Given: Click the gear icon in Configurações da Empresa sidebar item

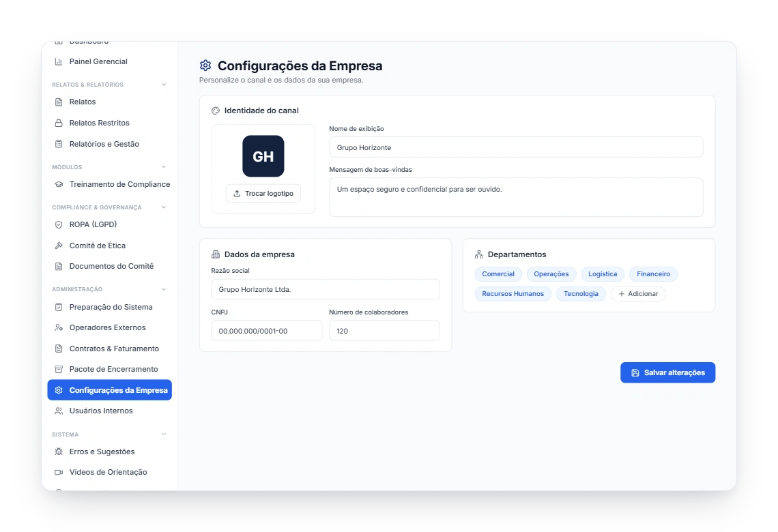Looking at the screenshot, I should click(x=59, y=390).
